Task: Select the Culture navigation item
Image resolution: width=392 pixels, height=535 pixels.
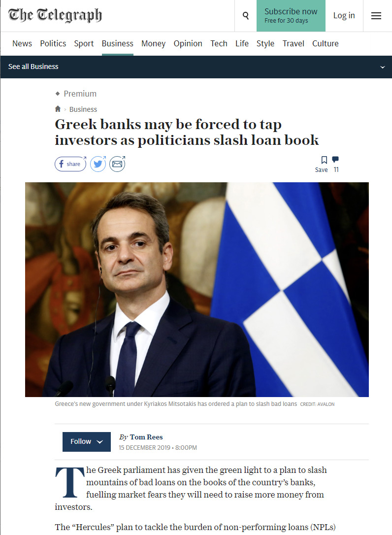Action: coord(325,44)
